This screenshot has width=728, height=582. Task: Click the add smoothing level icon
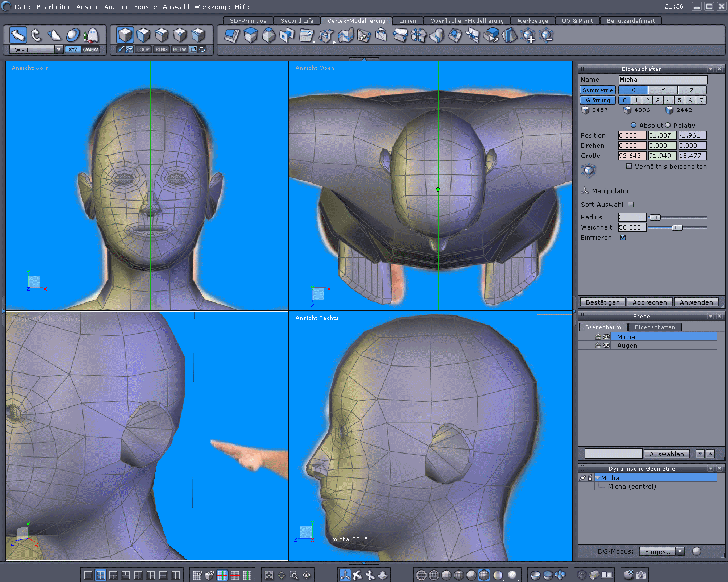coord(528,36)
